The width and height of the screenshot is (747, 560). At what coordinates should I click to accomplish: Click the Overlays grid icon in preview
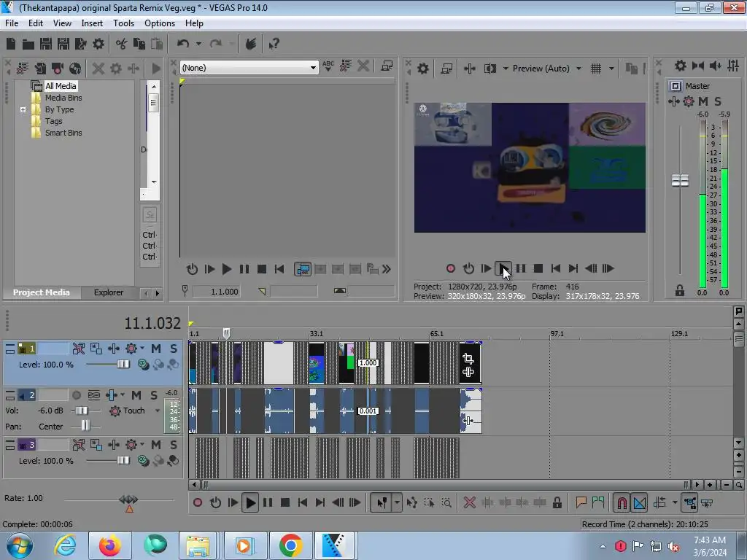click(596, 69)
